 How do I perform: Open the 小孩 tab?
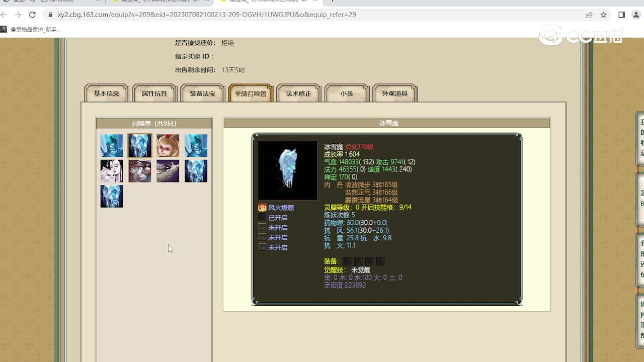pos(347,94)
